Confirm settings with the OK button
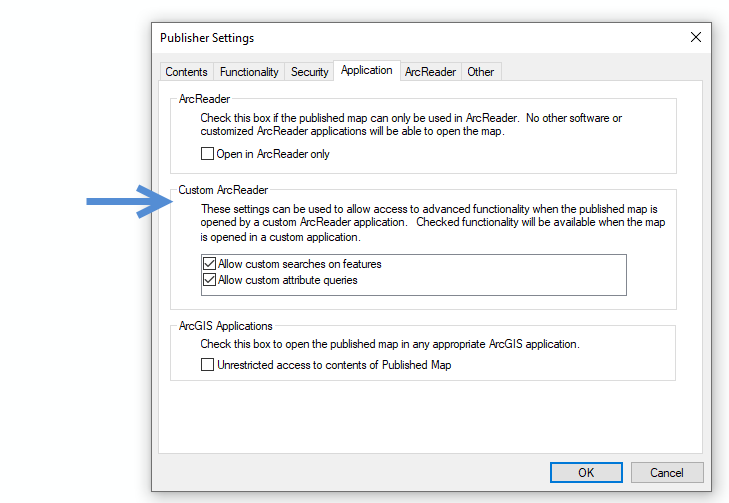729x503 pixels. pos(586,472)
